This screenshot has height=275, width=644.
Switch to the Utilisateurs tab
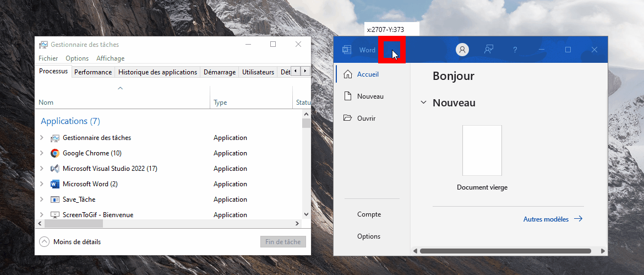[x=258, y=72]
